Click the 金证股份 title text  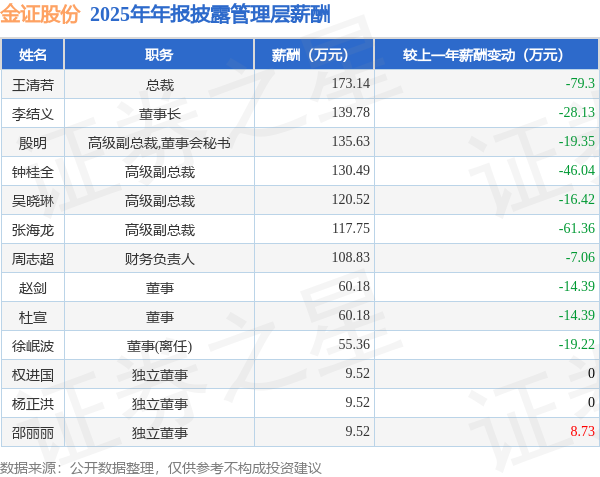click(40, 15)
